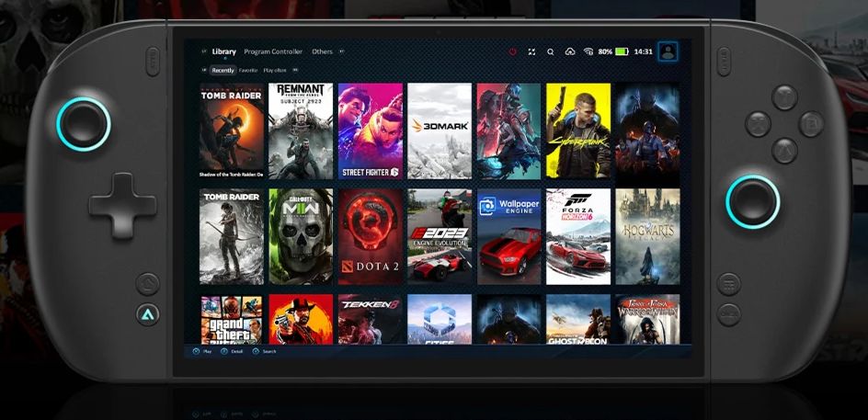The height and width of the screenshot is (420, 868).
Task: Click the Detail label in bottom bar
Action: click(x=237, y=351)
